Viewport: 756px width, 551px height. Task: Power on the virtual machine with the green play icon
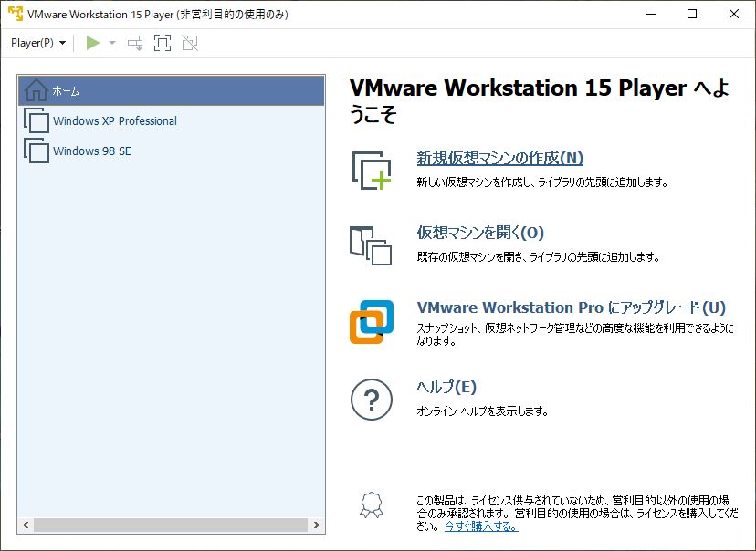90,42
